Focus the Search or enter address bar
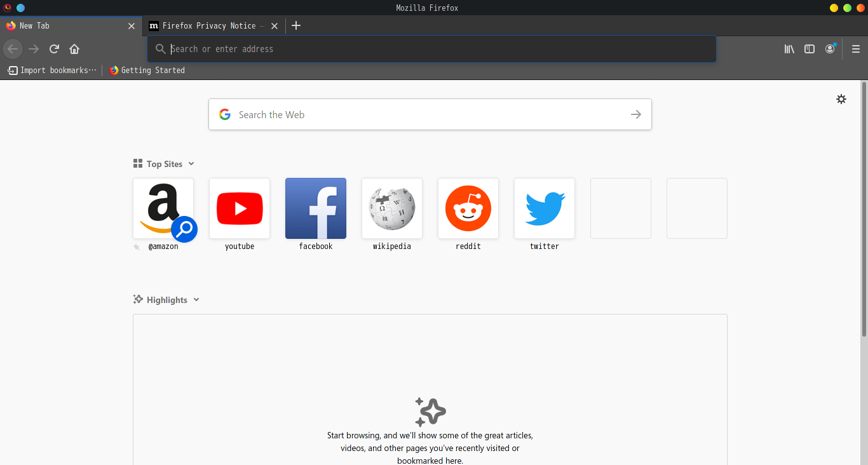868x465 pixels. pyautogui.click(x=432, y=49)
